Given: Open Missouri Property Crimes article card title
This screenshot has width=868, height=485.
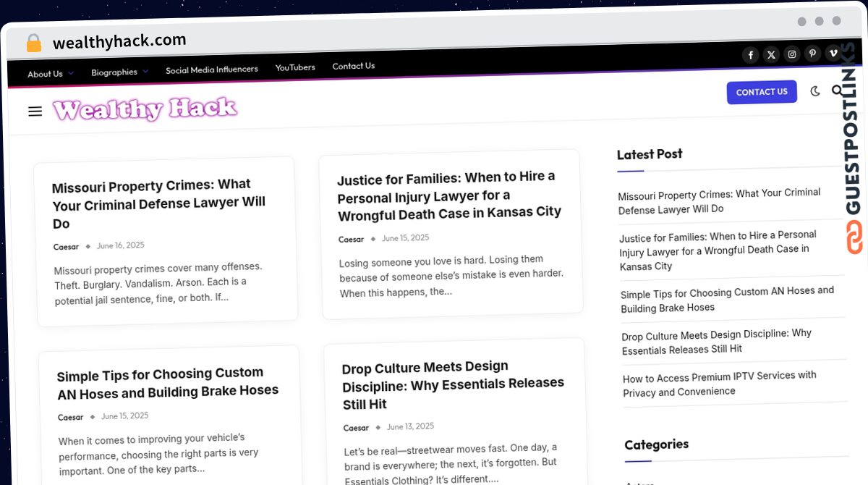Looking at the screenshot, I should [159, 203].
